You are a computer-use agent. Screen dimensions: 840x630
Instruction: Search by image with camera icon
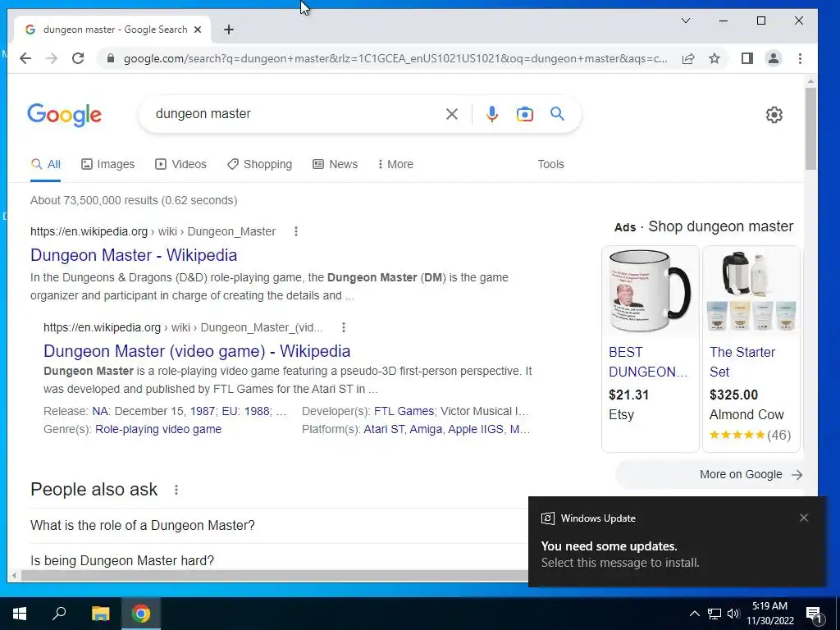(524, 113)
